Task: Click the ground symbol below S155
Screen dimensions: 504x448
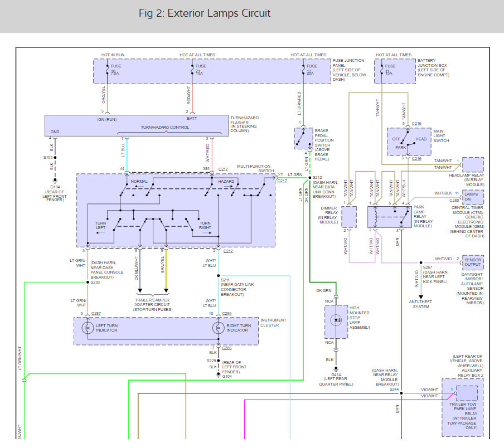Action: pos(55,181)
